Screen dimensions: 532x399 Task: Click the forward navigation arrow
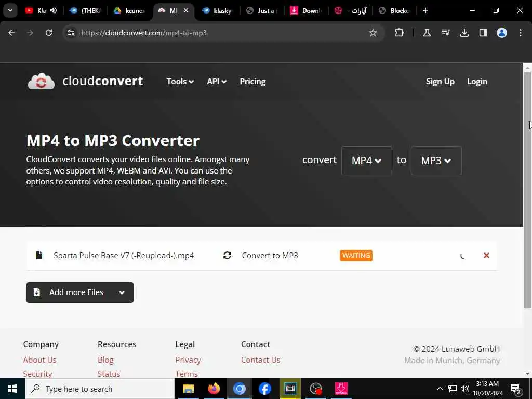click(30, 33)
